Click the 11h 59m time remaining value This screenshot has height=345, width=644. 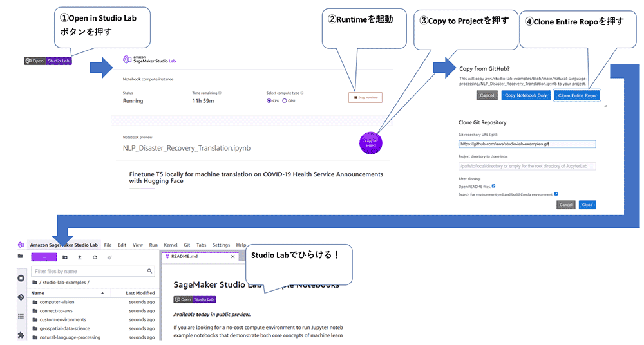203,101
